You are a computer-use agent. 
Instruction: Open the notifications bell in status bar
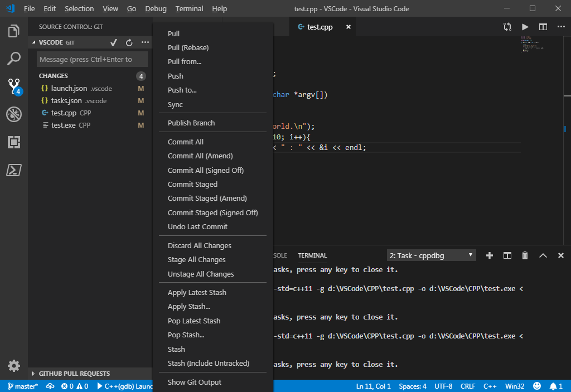click(x=556, y=386)
